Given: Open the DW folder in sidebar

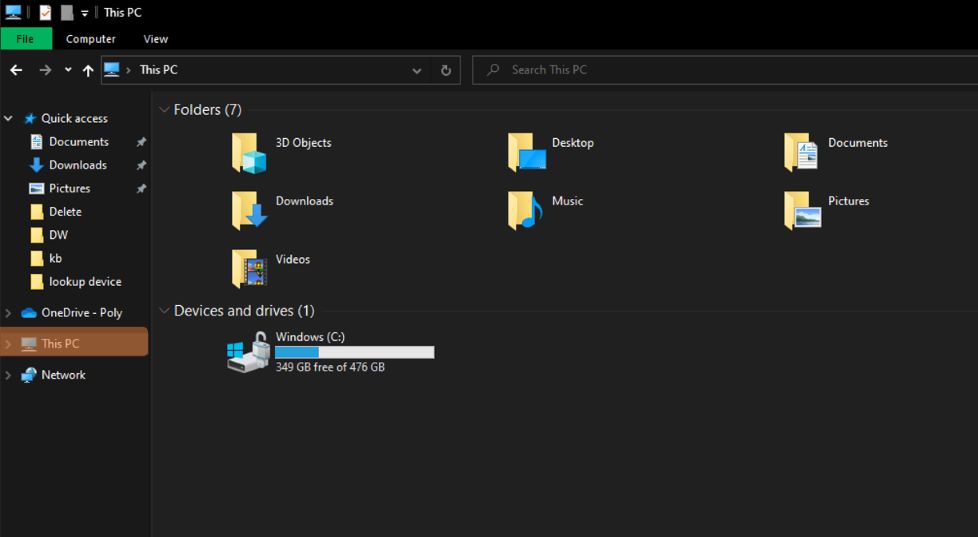Looking at the screenshot, I should point(59,235).
